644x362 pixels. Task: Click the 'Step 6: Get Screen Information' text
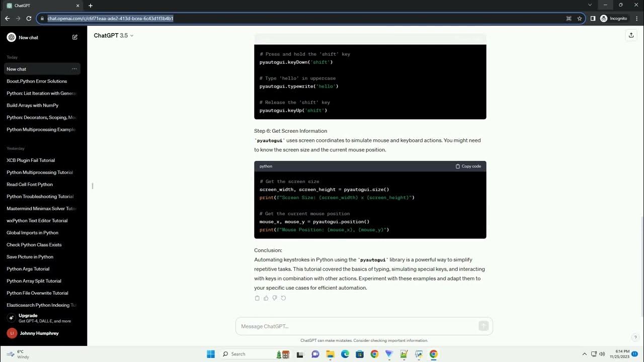coord(290,131)
